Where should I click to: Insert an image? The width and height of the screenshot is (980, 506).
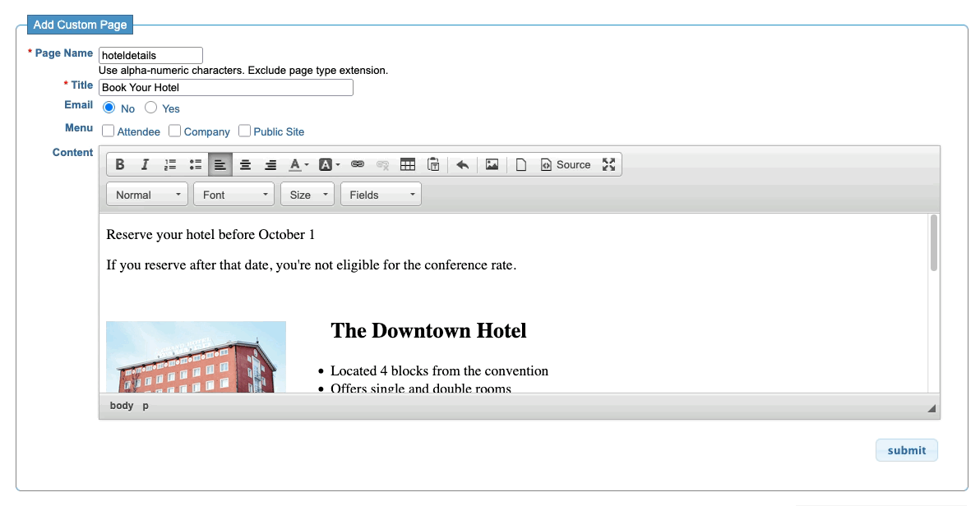tap(492, 164)
